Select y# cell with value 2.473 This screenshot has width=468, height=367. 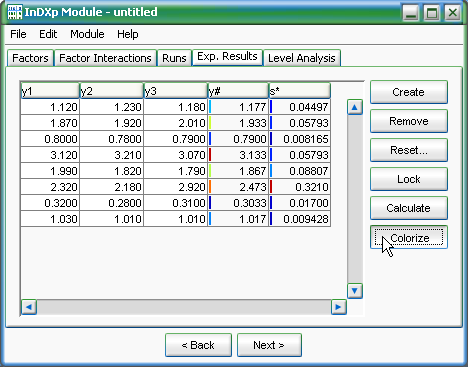click(x=238, y=187)
